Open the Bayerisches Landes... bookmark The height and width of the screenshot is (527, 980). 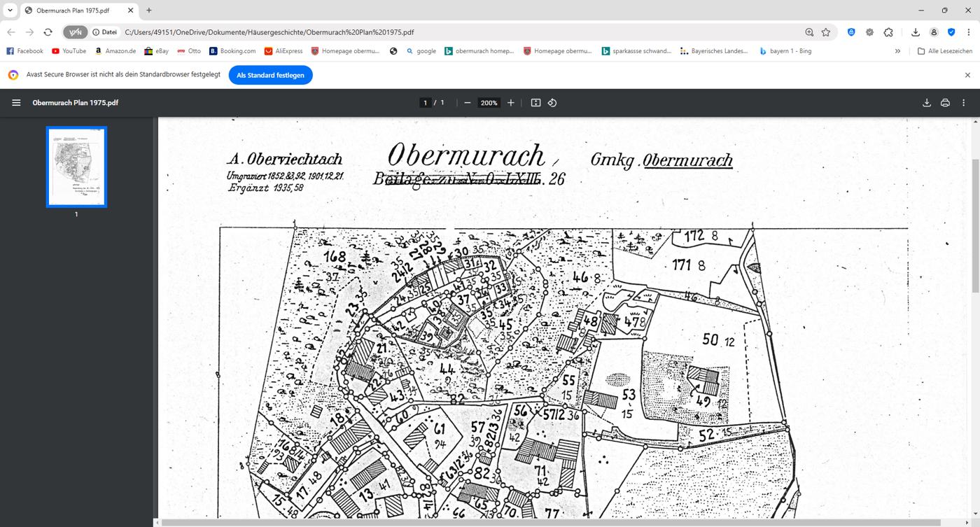(714, 51)
